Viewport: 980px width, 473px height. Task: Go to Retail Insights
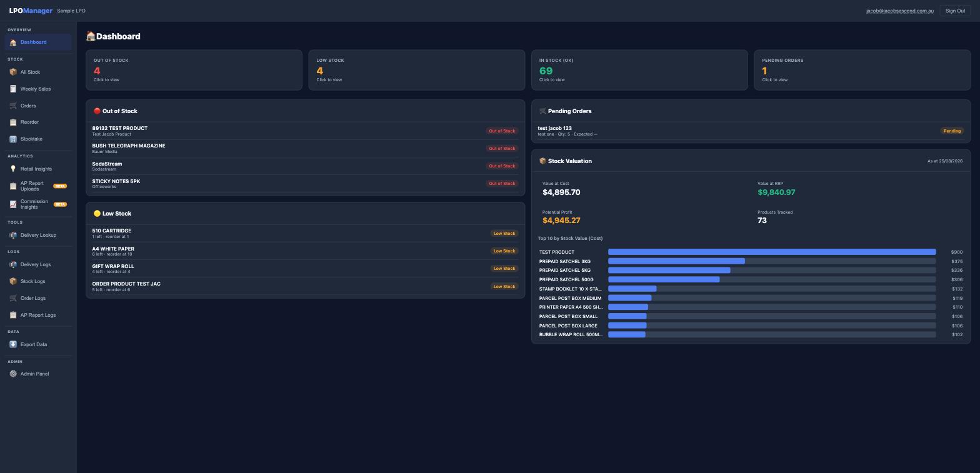(38, 169)
